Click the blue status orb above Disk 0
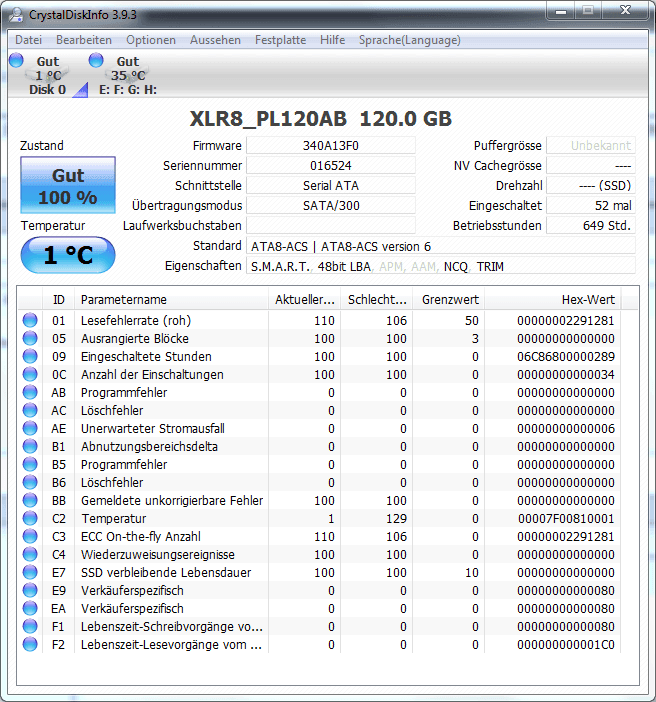656x702 pixels. pos(17,60)
